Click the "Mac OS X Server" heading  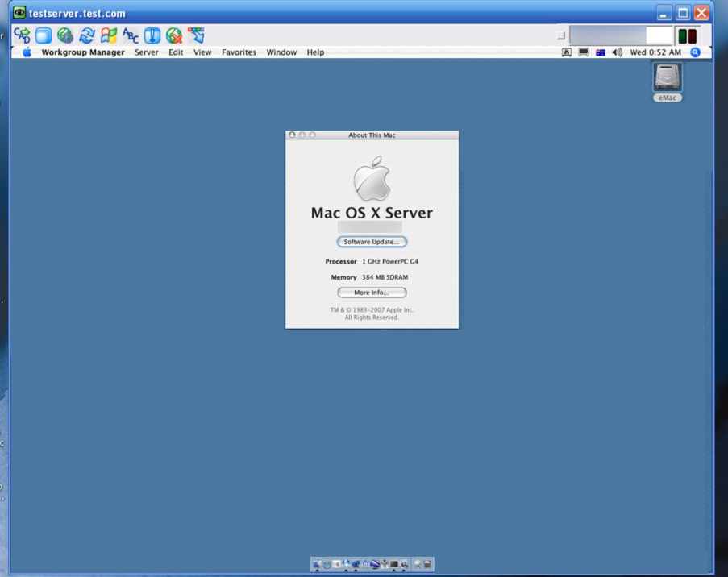coord(372,213)
